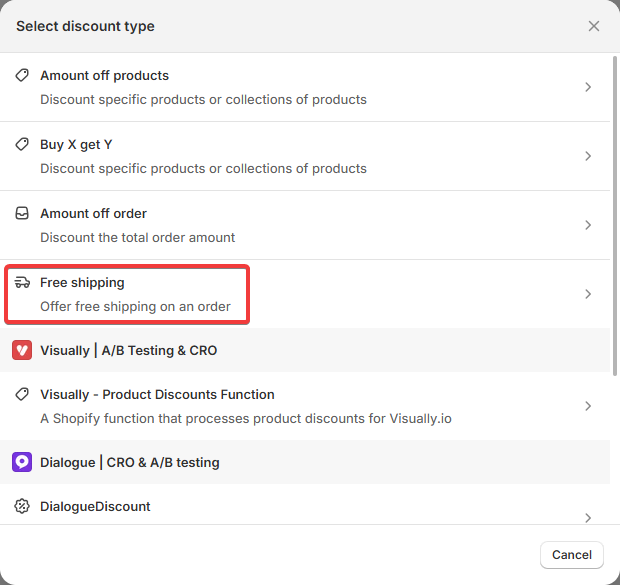Click the tag icon beside Amount off products
620x585 pixels.
tap(22, 75)
